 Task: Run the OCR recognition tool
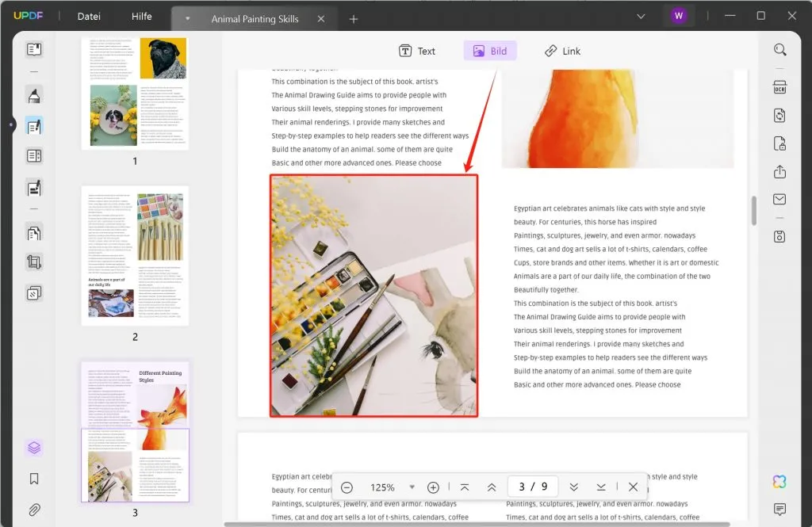click(780, 87)
